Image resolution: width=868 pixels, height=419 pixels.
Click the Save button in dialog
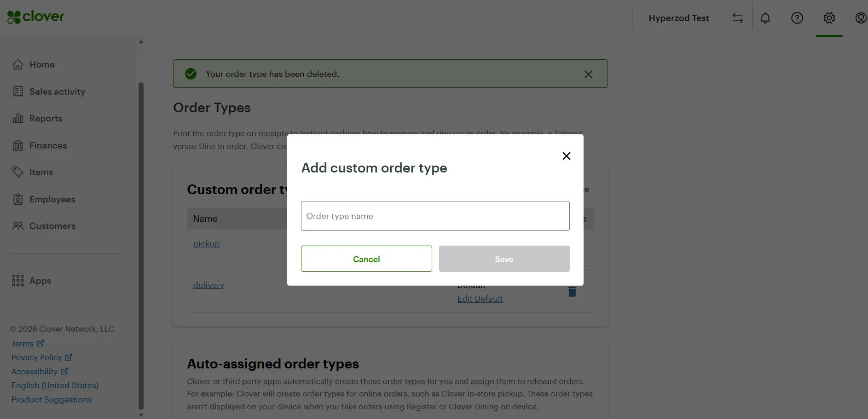coord(504,259)
